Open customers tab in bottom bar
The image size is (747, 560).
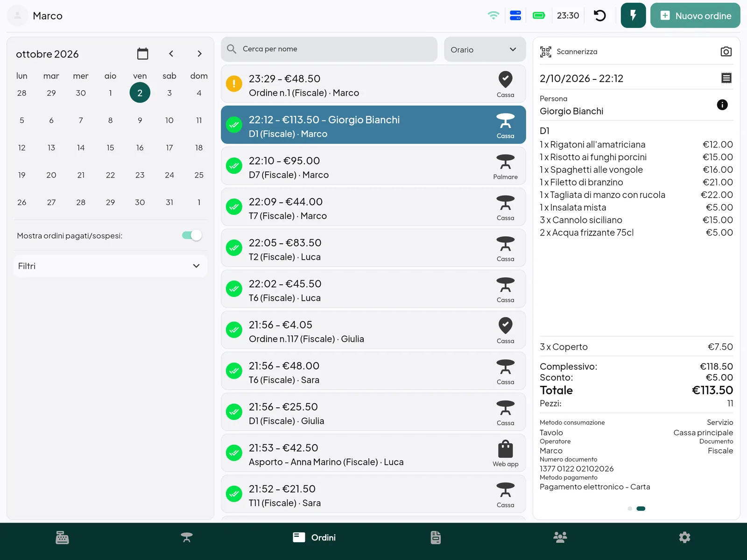point(560,538)
